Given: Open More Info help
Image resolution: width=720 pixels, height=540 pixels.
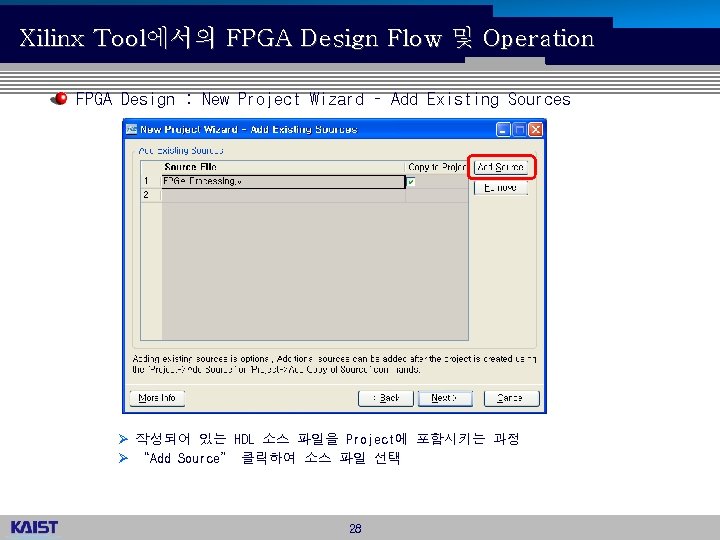Looking at the screenshot, I should [x=157, y=398].
